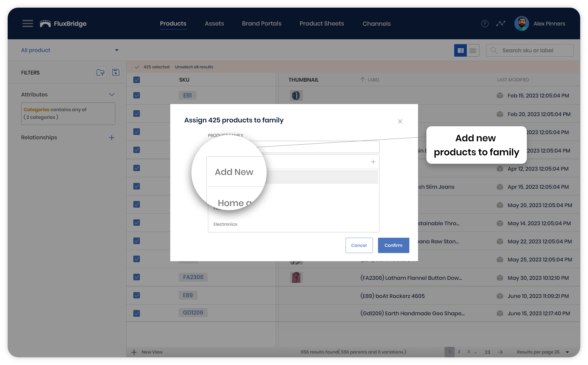Image resolution: width=588 pixels, height=365 pixels.
Task: Uncheck the FA2306 row checkbox
Action: (137, 277)
